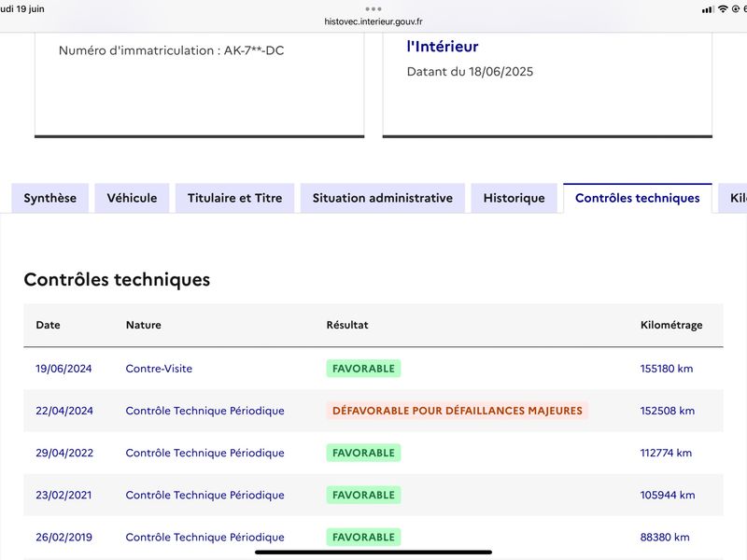This screenshot has width=747, height=560.
Task: Tap the three-dot menu above the URL
Action: [373, 8]
